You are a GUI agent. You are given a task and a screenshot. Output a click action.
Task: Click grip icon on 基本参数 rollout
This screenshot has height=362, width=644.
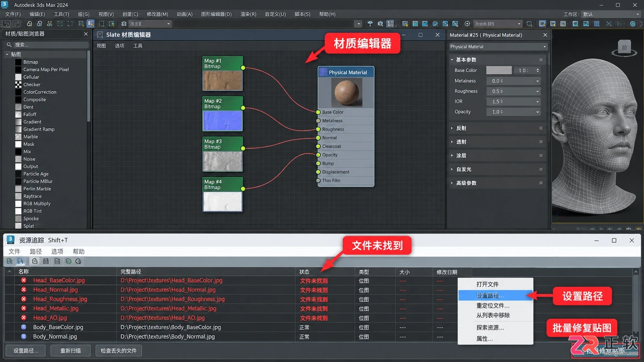(541, 59)
